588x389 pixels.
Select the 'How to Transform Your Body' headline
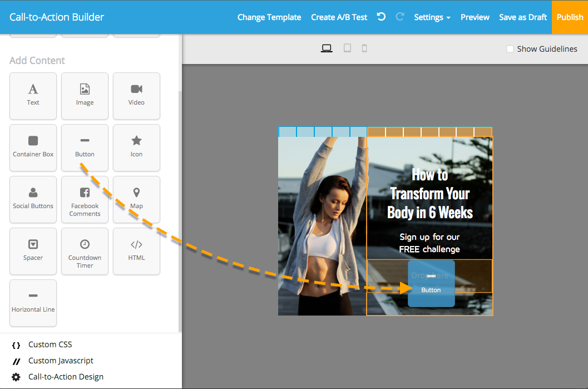point(430,194)
